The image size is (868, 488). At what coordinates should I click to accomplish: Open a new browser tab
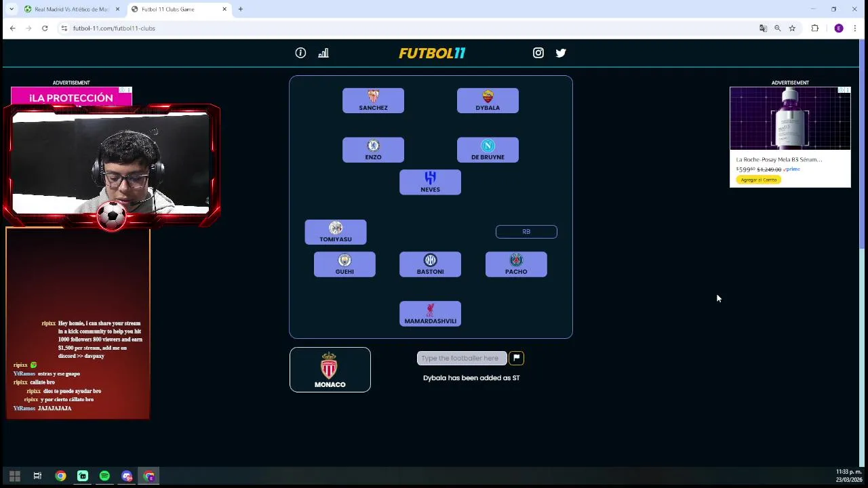[240, 9]
